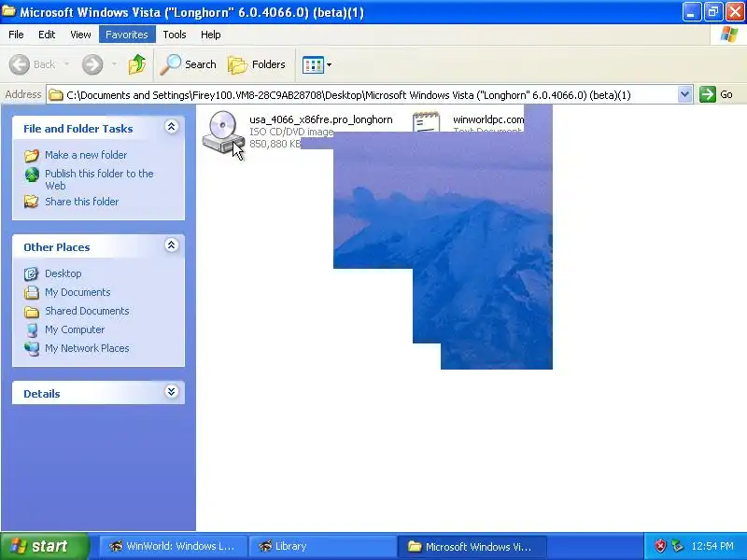Click the My Computer icon
This screenshot has height=560, width=747.
coord(32,330)
